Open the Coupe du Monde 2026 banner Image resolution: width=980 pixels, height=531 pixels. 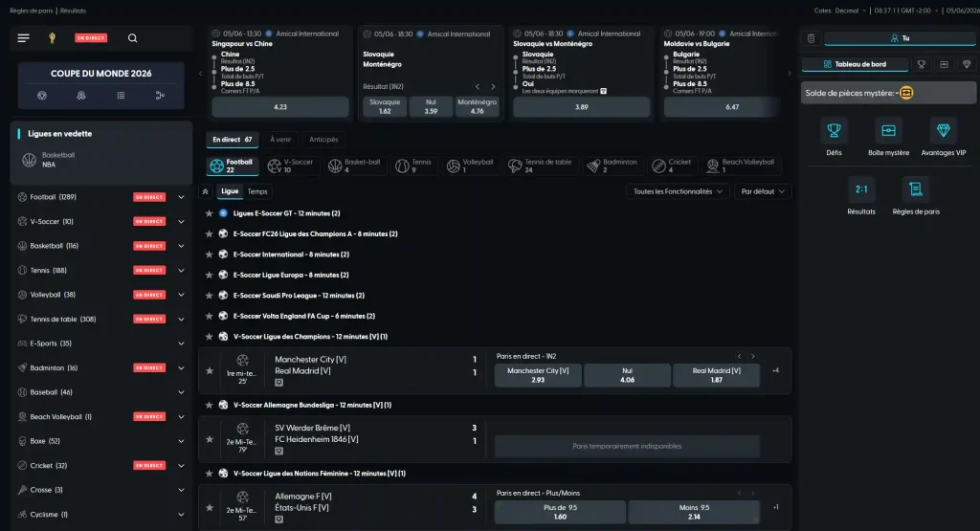pos(101,74)
